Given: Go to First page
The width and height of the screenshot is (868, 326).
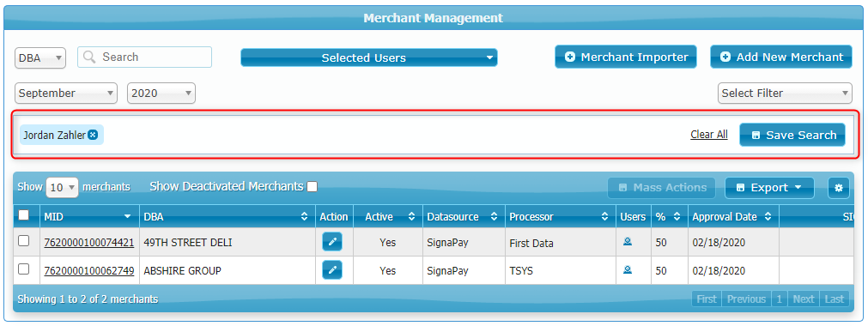Looking at the screenshot, I should (707, 299).
